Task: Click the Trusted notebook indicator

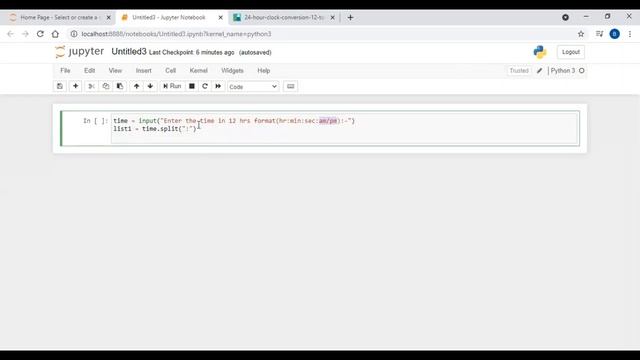Action: point(519,71)
